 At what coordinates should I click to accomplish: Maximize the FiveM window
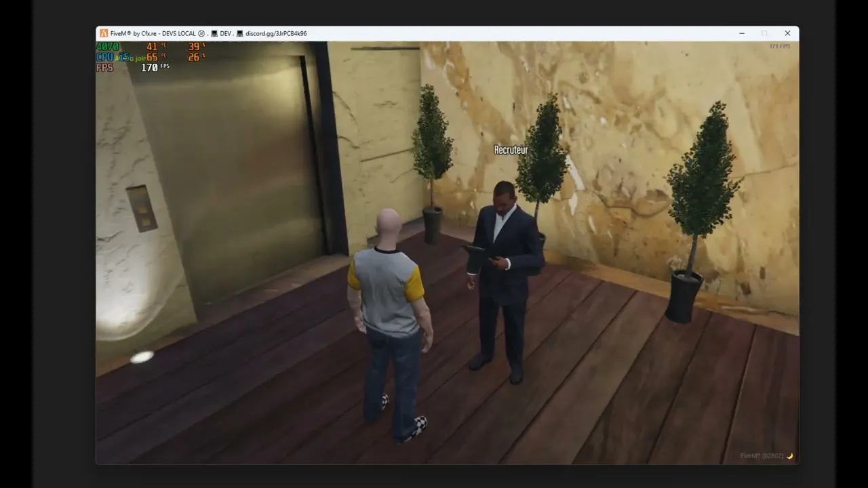[764, 33]
